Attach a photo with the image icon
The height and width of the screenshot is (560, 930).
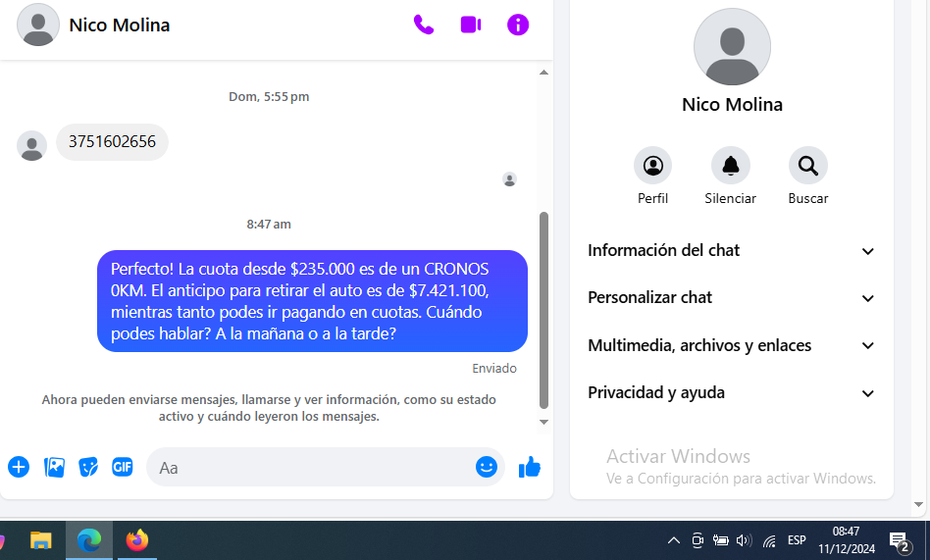pos(54,468)
